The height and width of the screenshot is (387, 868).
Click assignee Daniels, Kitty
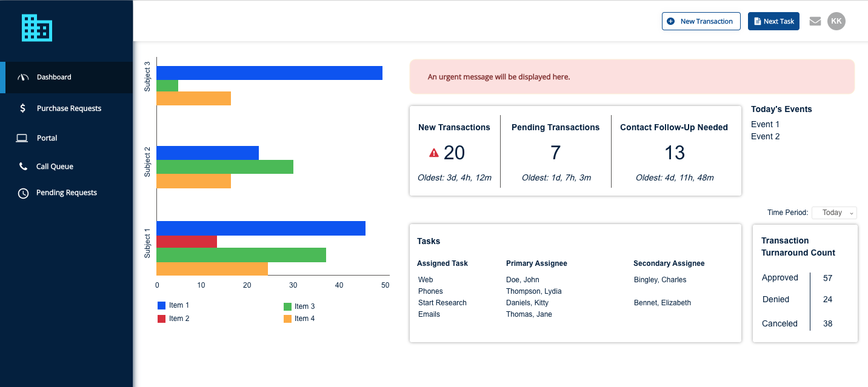(x=527, y=303)
